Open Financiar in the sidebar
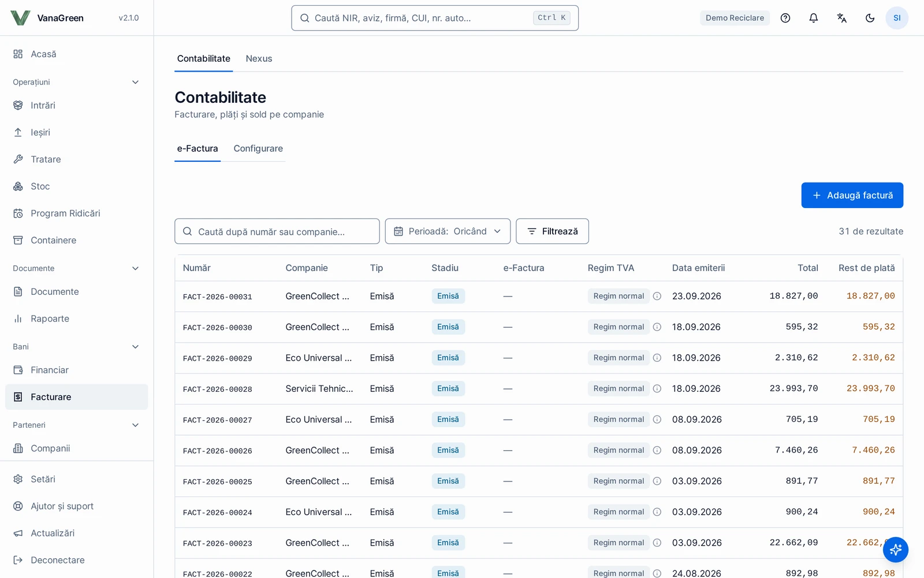The height and width of the screenshot is (578, 924). click(76, 370)
